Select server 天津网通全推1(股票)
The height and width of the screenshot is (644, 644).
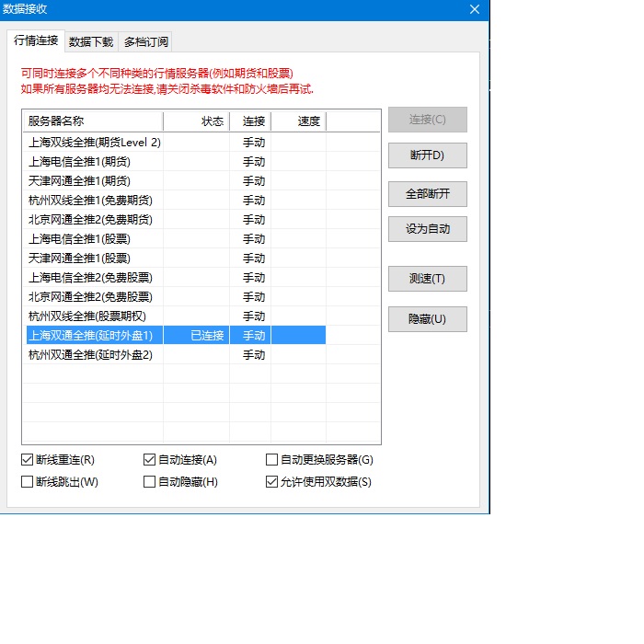(79, 259)
